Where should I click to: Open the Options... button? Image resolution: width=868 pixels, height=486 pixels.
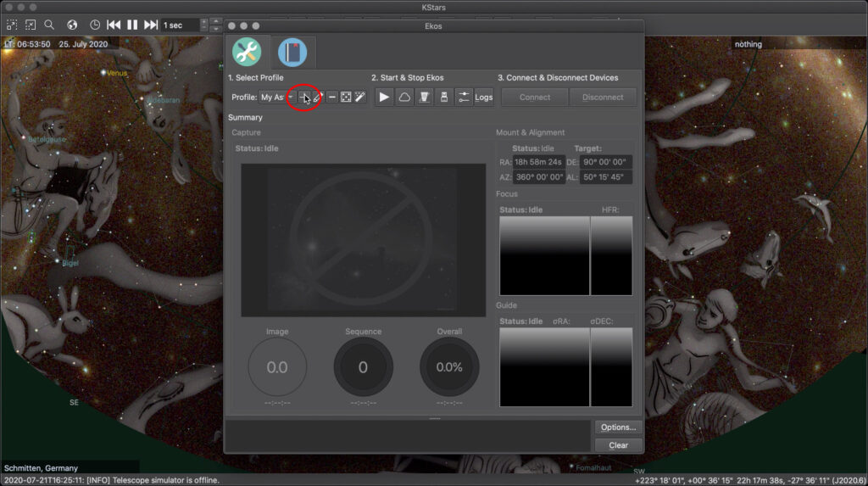click(618, 427)
